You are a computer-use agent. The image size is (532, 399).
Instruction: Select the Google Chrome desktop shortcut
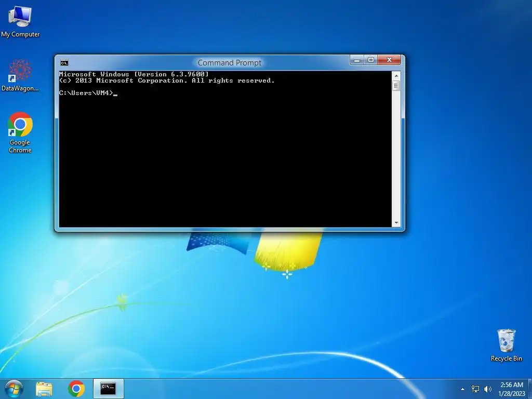[20, 132]
